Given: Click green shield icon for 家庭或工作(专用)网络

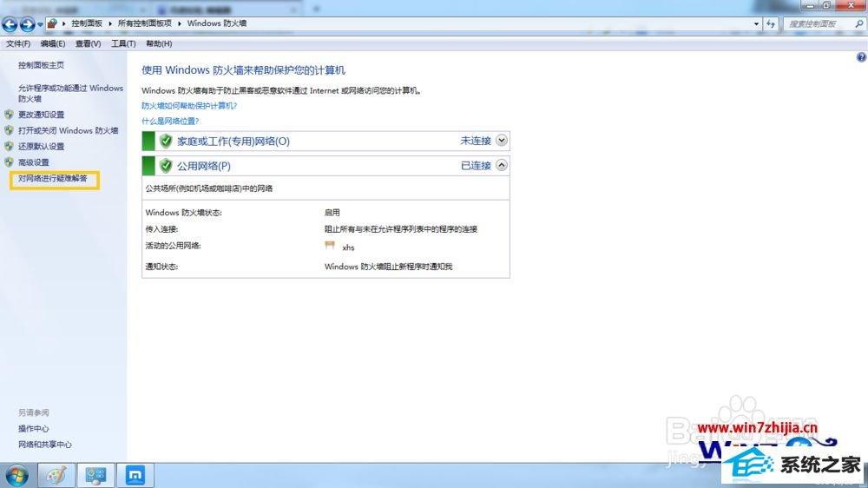Looking at the screenshot, I should [x=166, y=141].
